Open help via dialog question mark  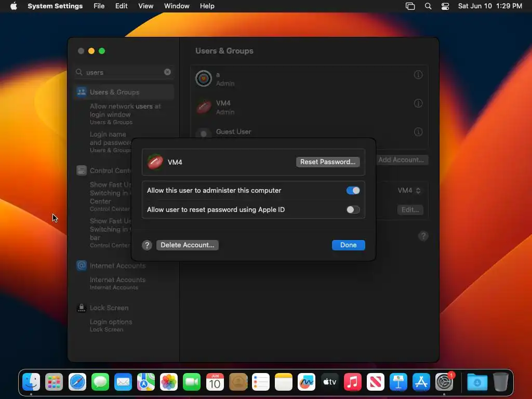point(147,245)
